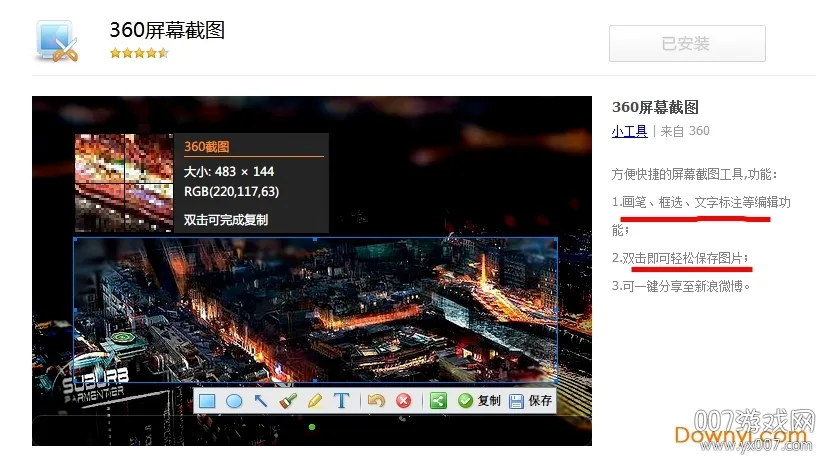Image resolution: width=823 pixels, height=459 pixels.
Task: Undo the last annotation
Action: [x=376, y=401]
